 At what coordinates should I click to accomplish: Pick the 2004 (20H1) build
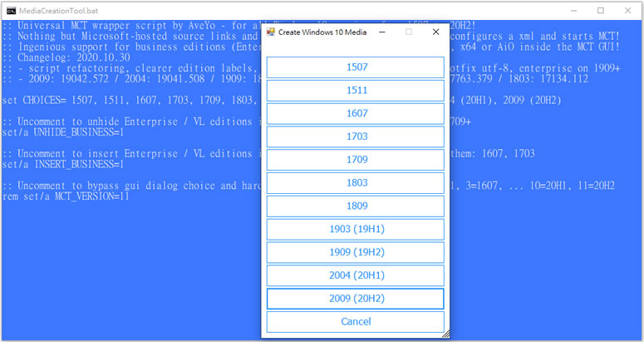[356, 275]
